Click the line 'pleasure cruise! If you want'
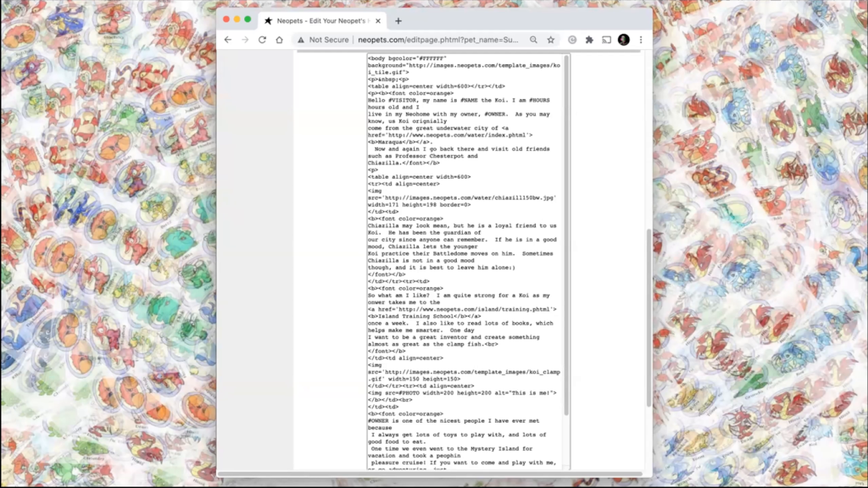The width and height of the screenshot is (868, 488). tap(464, 463)
